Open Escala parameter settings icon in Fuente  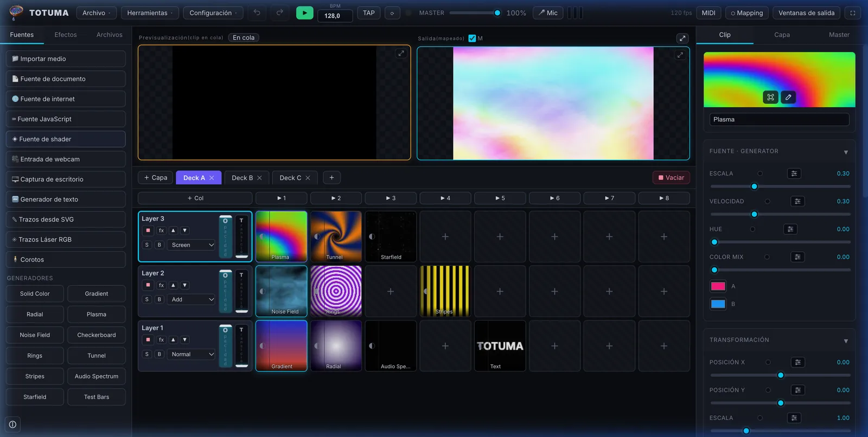coord(794,173)
